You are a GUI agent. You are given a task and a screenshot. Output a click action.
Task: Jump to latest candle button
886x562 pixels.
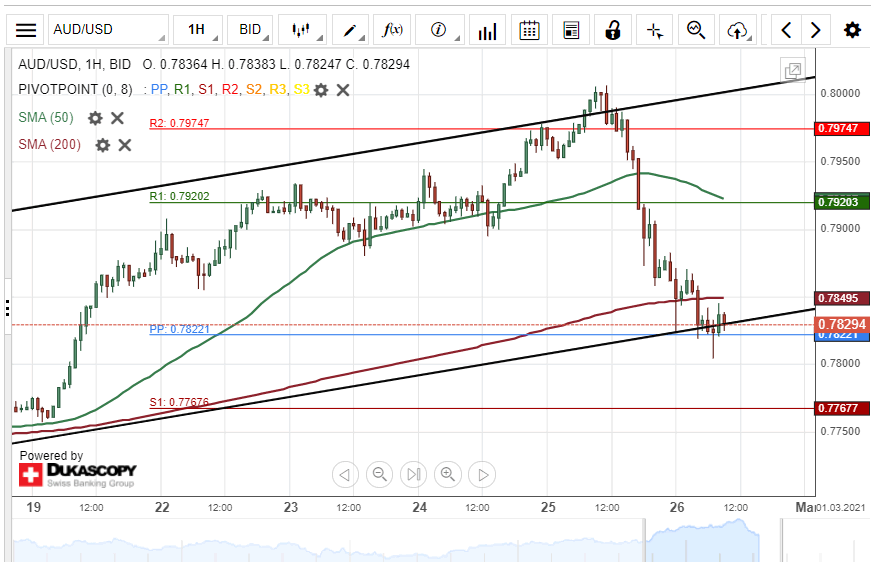point(414,474)
